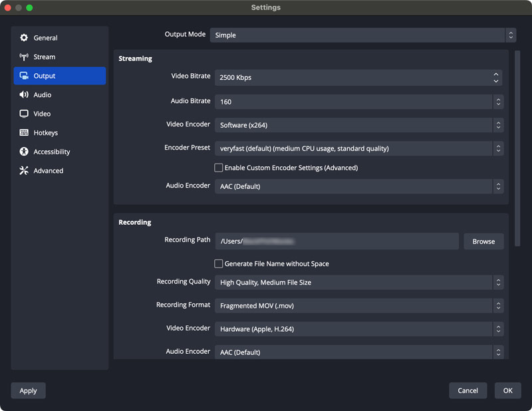Click the Stream antenna icon
The width and height of the screenshot is (532, 411).
(x=24, y=57)
